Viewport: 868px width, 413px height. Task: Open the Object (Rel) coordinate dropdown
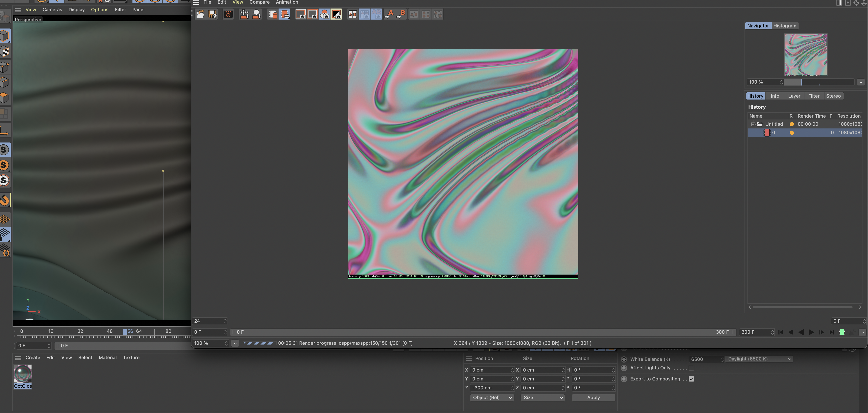point(492,398)
